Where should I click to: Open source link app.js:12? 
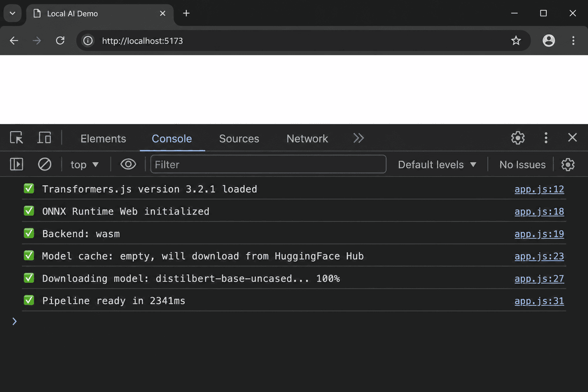[539, 189]
